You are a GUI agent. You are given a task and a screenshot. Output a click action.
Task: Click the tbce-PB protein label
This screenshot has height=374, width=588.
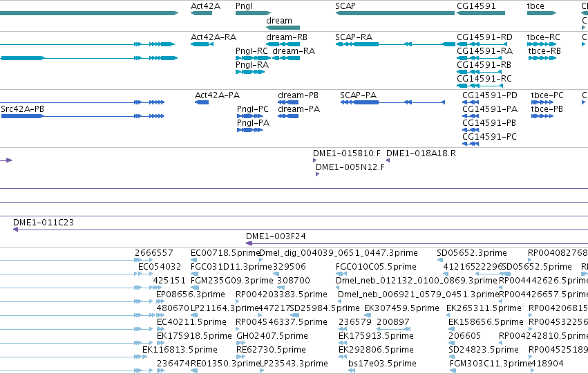tap(547, 109)
